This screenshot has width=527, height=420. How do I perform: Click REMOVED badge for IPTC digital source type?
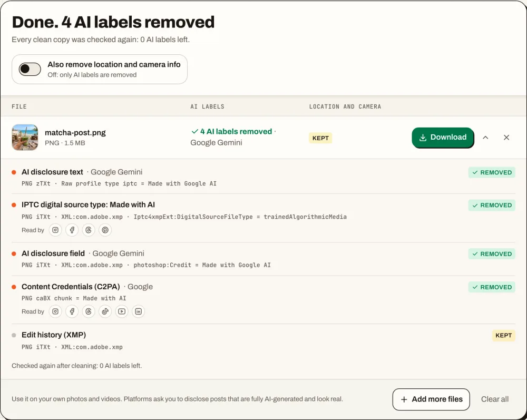[492, 206]
